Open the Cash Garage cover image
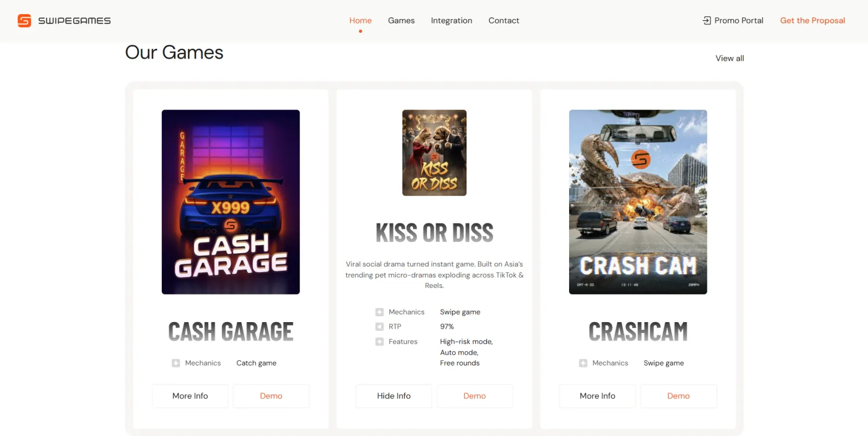This screenshot has height=436, width=868. [231, 202]
